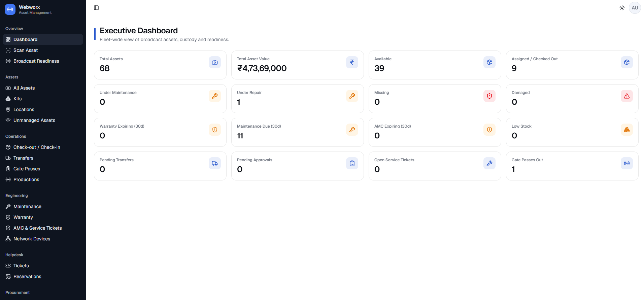Image resolution: width=644 pixels, height=300 pixels.
Task: Click the boxes icon on Low Stock
Action: coord(627,130)
